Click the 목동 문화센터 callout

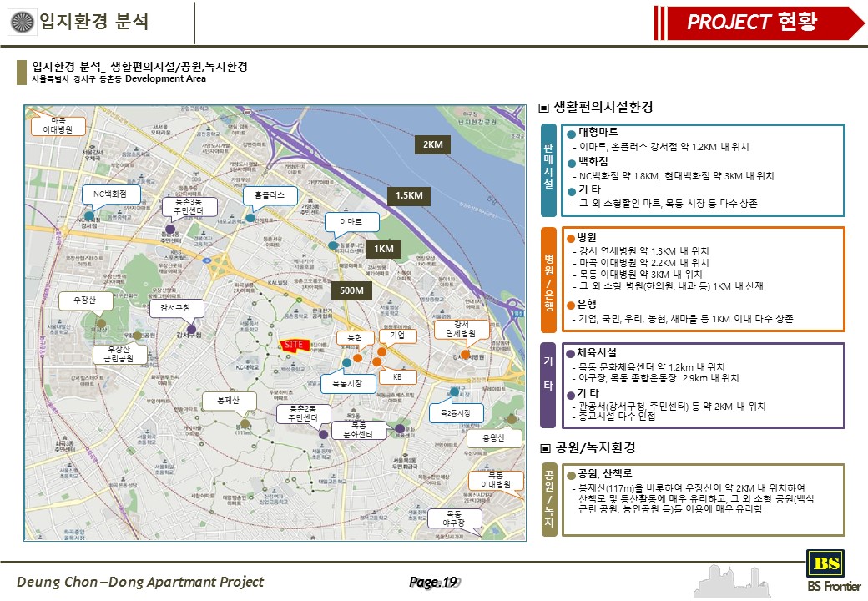[x=359, y=430]
